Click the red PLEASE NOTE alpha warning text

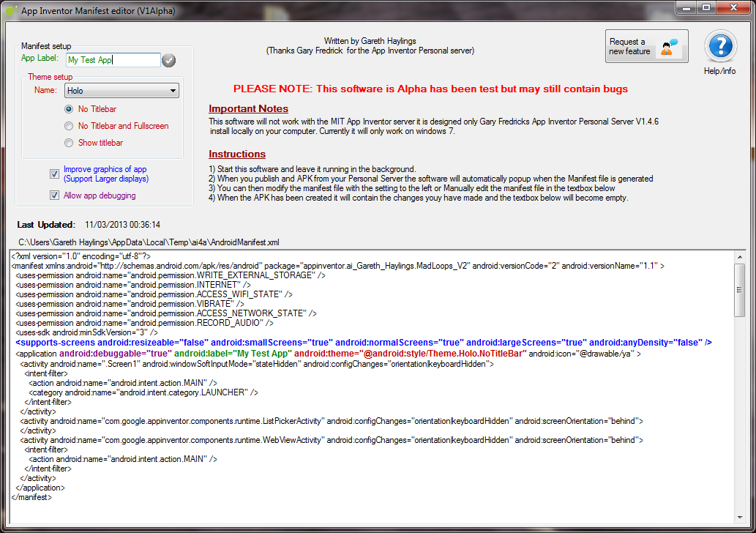430,89
